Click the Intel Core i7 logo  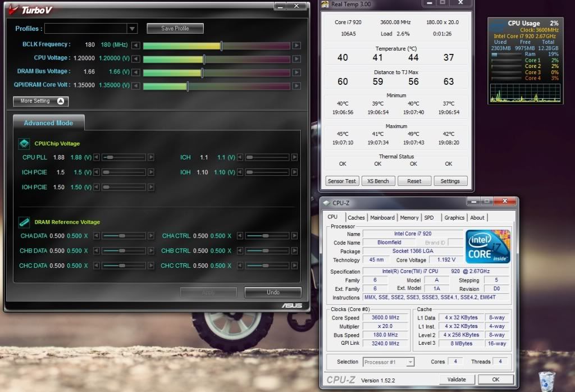pos(488,247)
